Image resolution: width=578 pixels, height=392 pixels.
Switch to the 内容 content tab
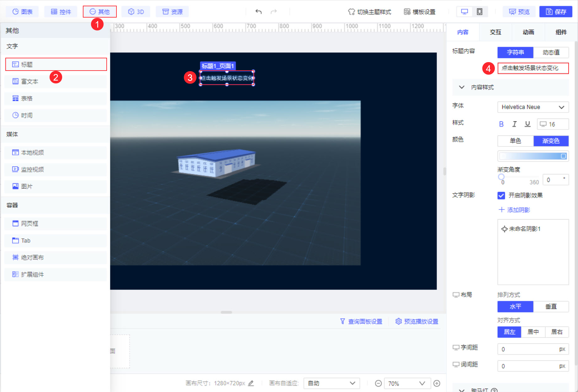pos(463,32)
